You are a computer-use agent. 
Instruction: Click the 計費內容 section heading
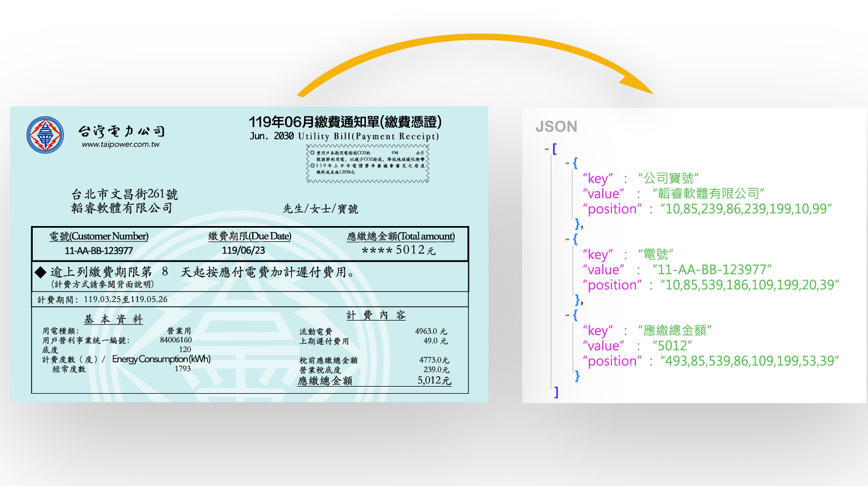(x=376, y=315)
